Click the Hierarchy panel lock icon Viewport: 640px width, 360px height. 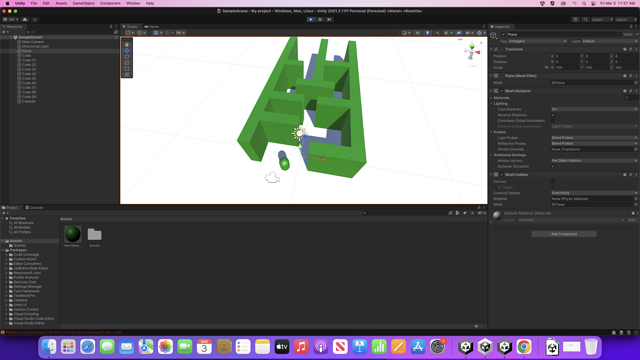click(111, 27)
